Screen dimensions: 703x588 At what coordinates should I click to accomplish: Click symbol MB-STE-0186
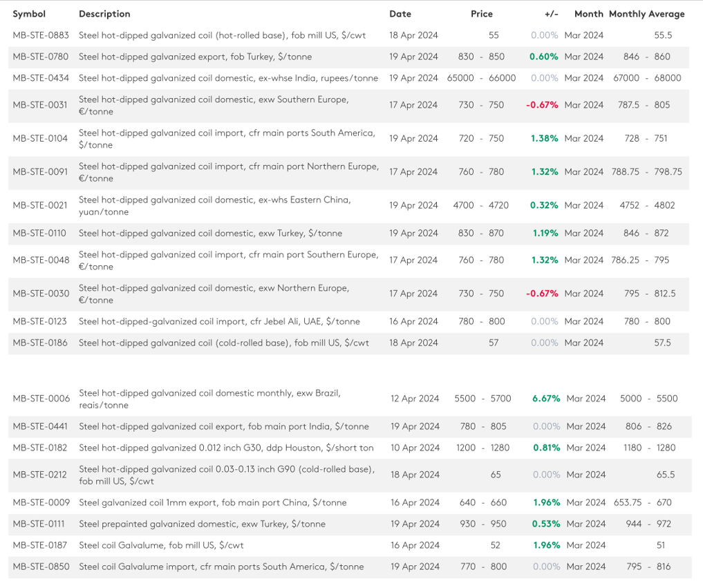(x=40, y=343)
